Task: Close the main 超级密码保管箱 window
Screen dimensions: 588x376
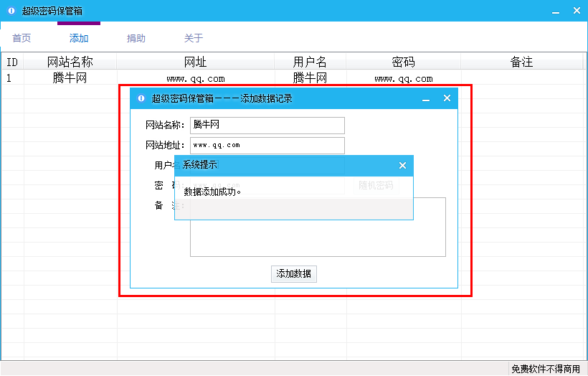Action: (576, 11)
